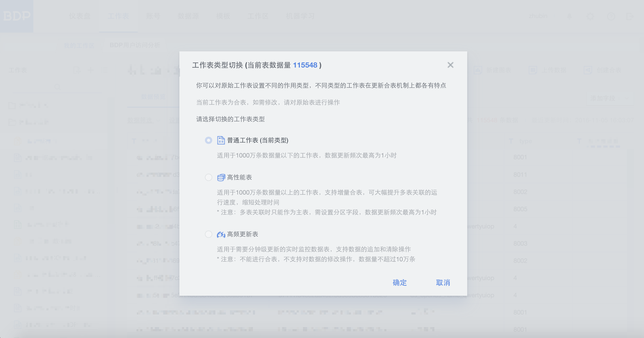This screenshot has height=338, width=644.
Task: Open the 工作表 menu
Action: [118, 16]
